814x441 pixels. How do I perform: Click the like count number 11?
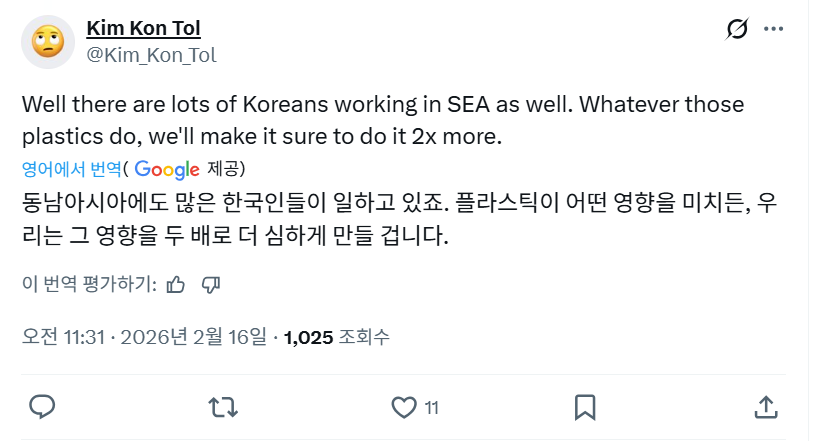432,407
